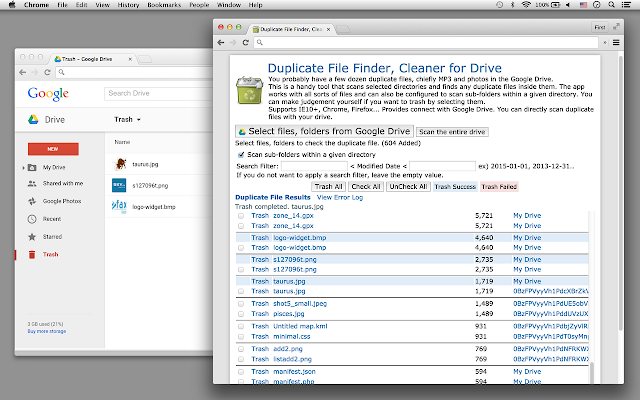640x400 pixels.
Task: Click the Trash All button
Action: [328, 187]
